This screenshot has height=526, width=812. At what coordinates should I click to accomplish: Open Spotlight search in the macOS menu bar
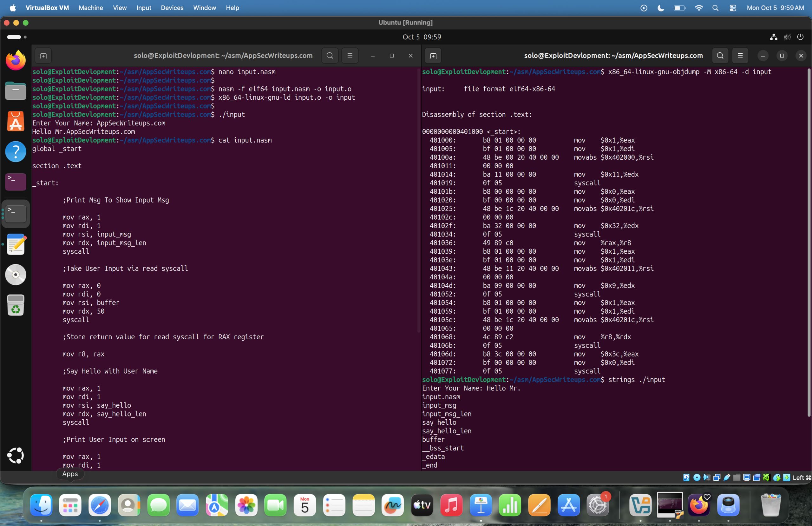pos(716,8)
